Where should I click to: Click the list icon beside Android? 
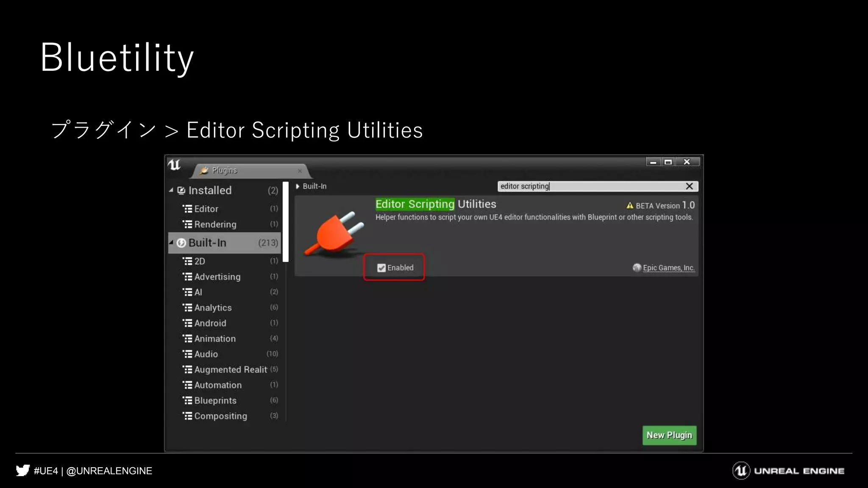pos(187,323)
